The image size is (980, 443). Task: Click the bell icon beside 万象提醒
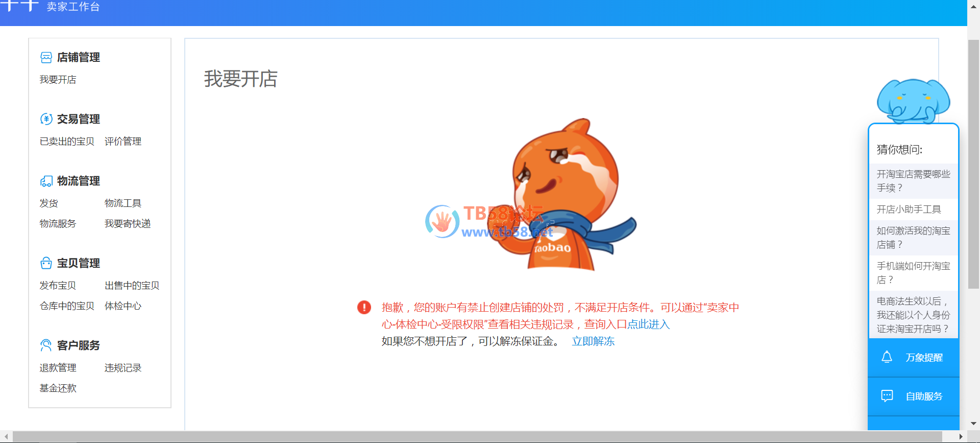click(887, 357)
